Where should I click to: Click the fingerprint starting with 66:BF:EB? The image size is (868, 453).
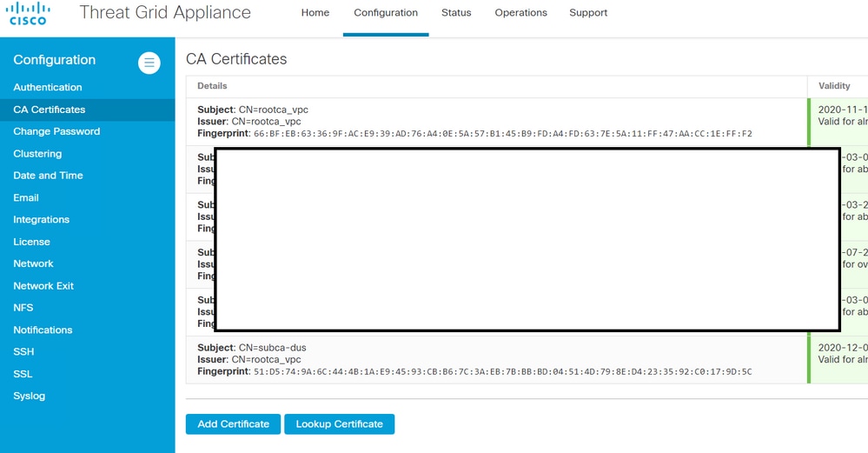click(503, 133)
